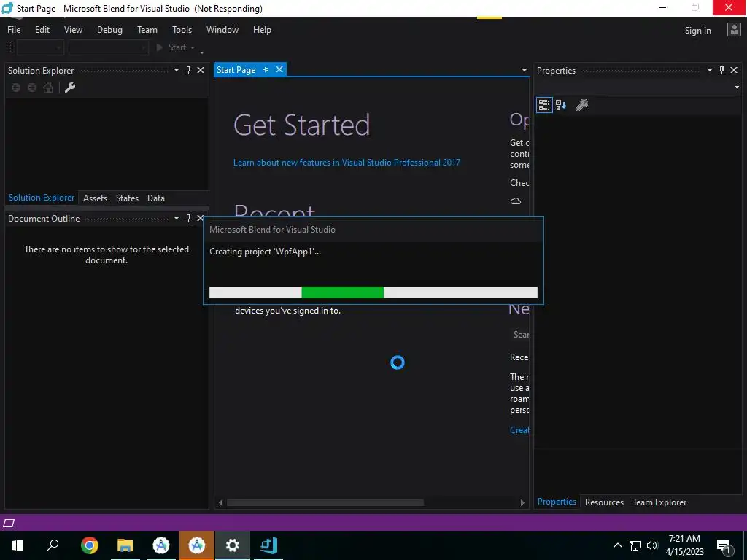Open the File menu
The height and width of the screenshot is (560, 747).
(x=14, y=29)
